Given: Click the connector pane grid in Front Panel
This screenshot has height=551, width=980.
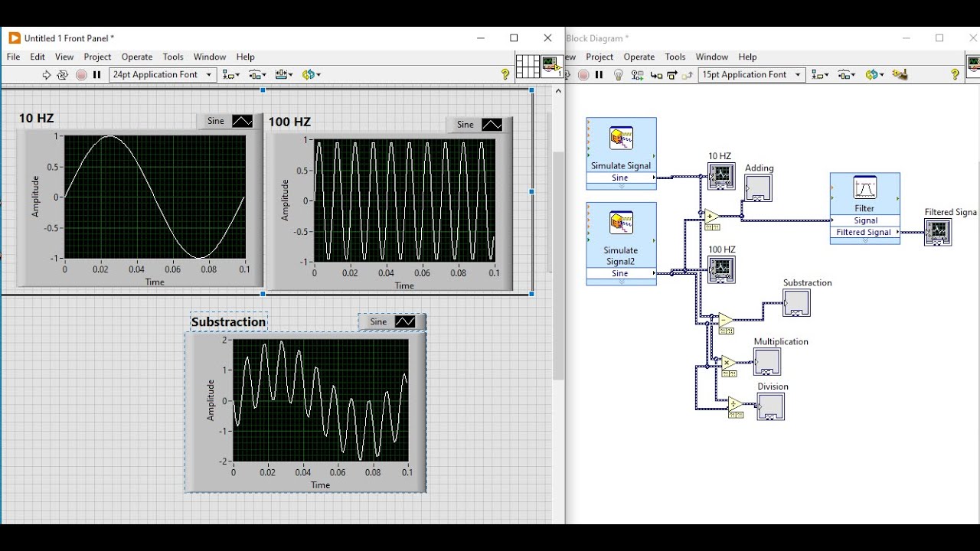Looking at the screenshot, I should (x=528, y=67).
